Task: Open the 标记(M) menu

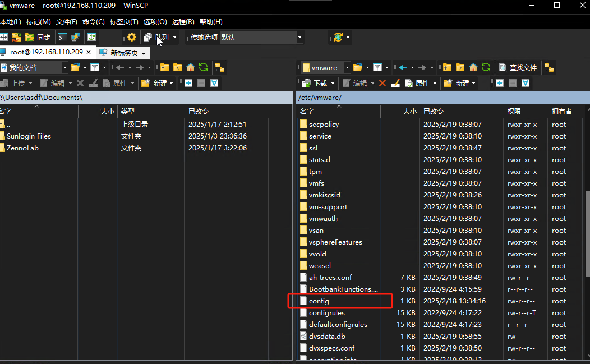Action: click(38, 22)
